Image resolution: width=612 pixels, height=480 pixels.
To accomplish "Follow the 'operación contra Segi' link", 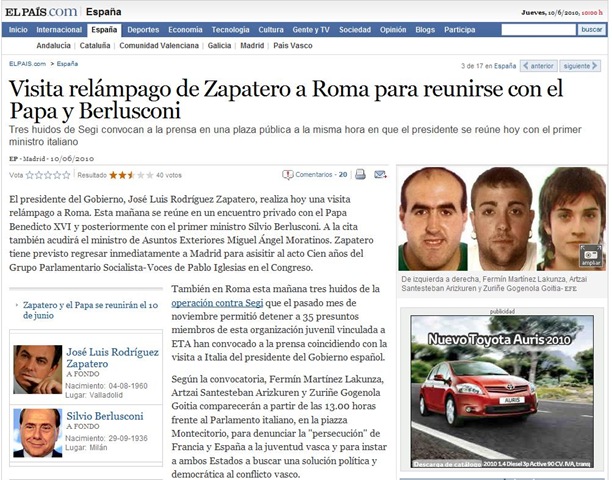I will click(217, 303).
